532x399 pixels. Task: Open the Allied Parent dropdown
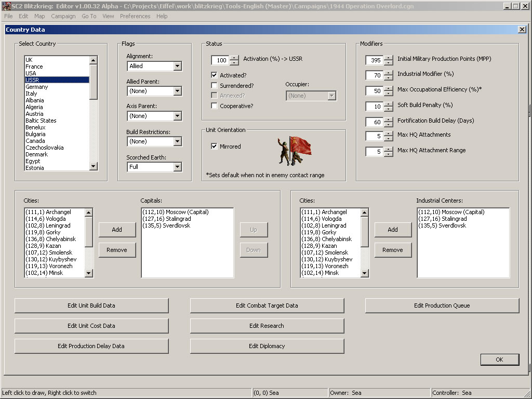tap(178, 91)
